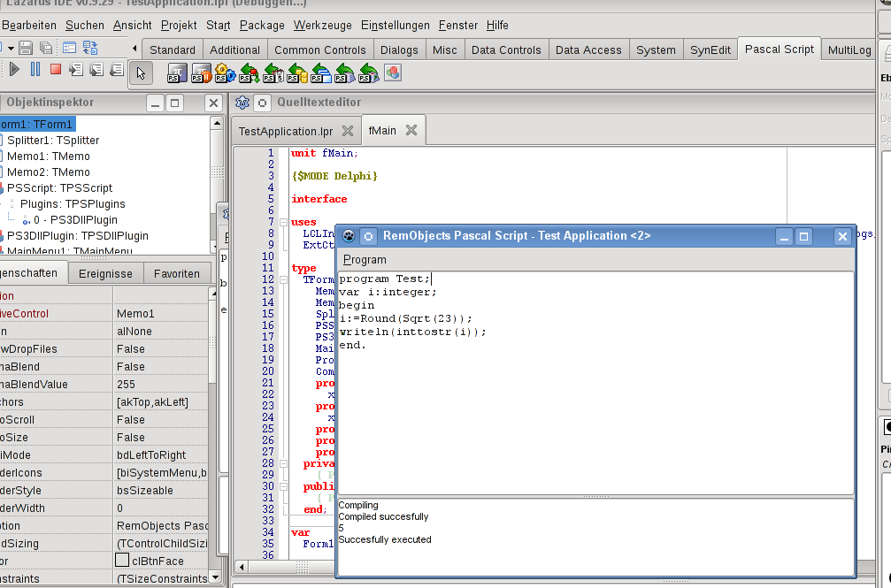
Task: Collapse the uses section fold marker
Action: 283,222
